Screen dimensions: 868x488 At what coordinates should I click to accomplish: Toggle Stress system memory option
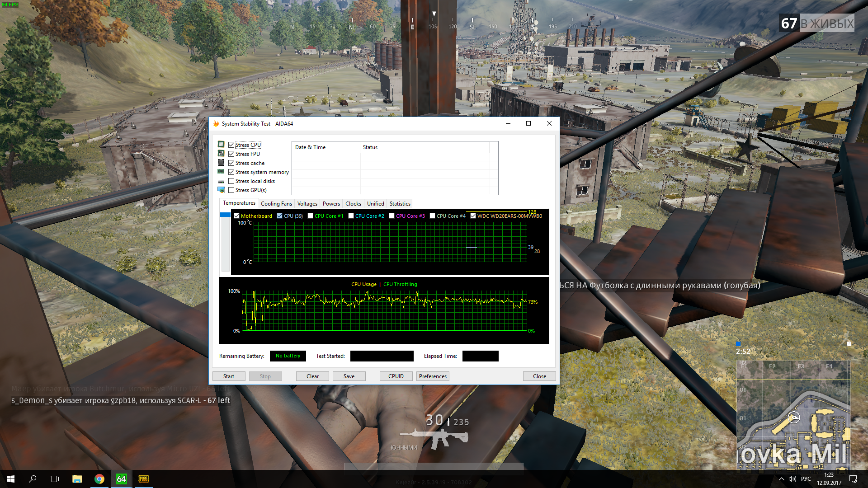tap(231, 172)
